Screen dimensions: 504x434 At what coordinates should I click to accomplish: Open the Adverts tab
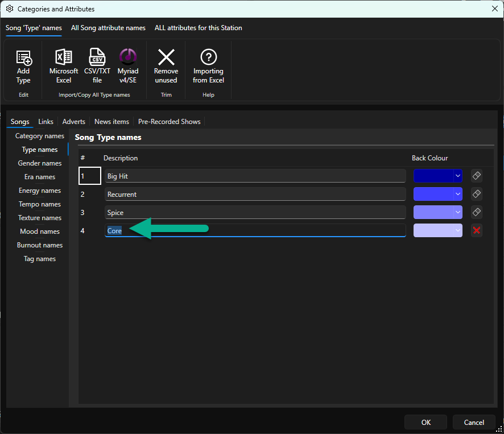(73, 122)
